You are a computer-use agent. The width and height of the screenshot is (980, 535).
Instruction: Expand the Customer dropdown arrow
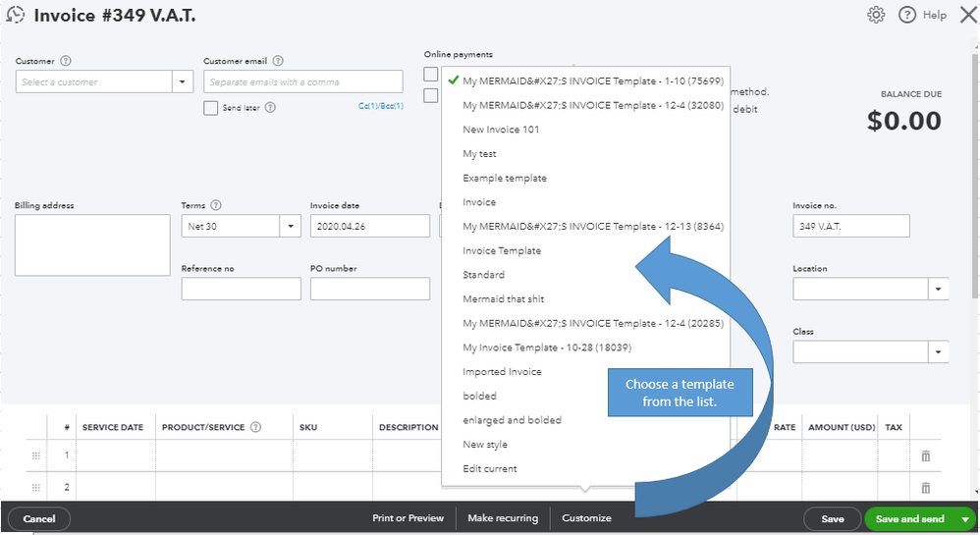(183, 82)
